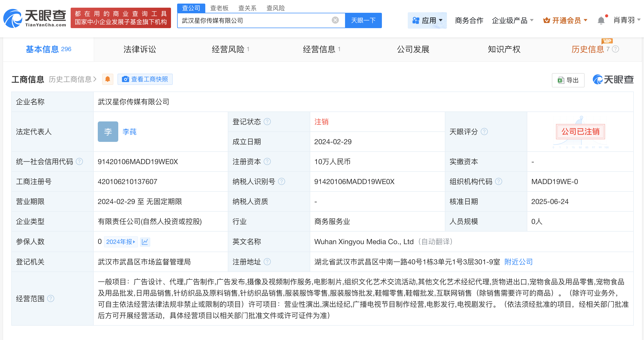Open legal representative 李莼 link
The width and height of the screenshot is (644, 340).
click(x=130, y=132)
